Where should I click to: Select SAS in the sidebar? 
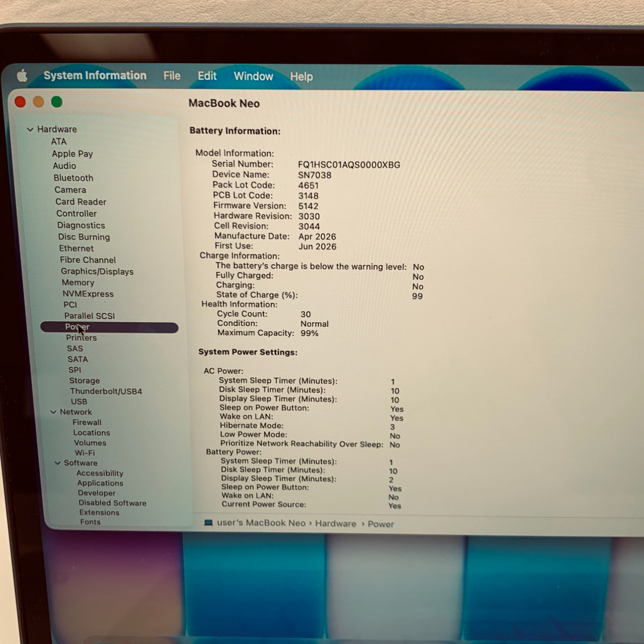coord(75,349)
